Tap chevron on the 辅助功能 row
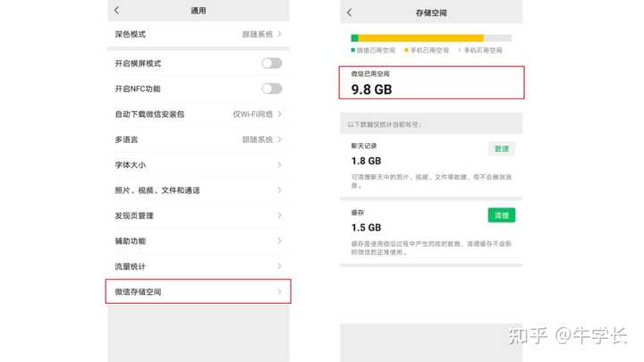 280,241
